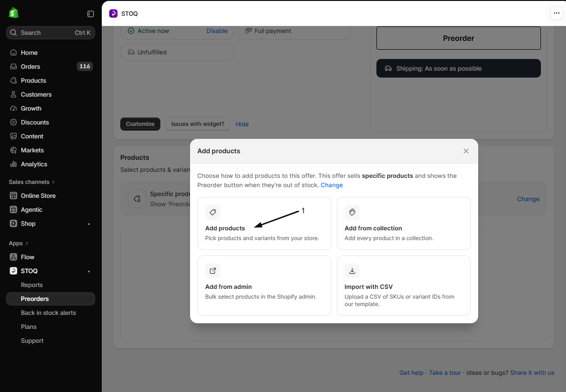
Task: Click the Active now check icon
Action: pos(131,31)
